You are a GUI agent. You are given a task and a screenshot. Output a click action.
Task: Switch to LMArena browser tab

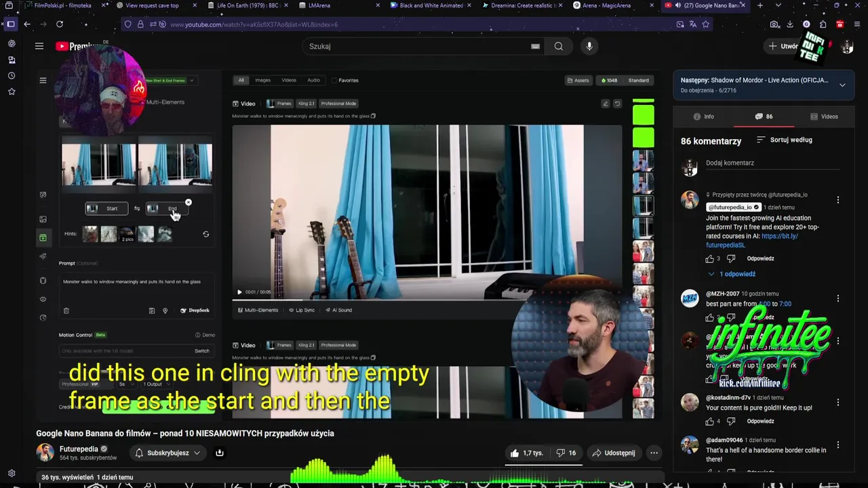tap(339, 5)
